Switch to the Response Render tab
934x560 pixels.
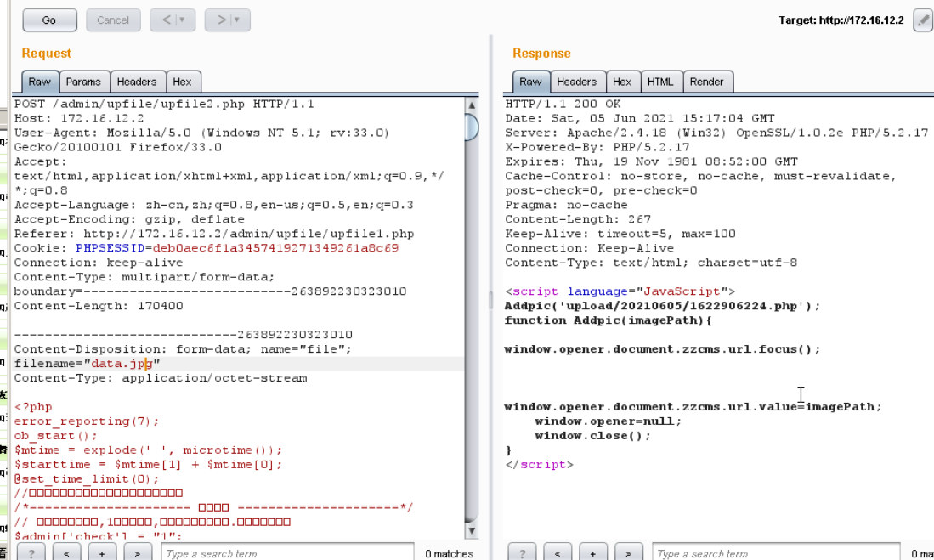point(706,82)
